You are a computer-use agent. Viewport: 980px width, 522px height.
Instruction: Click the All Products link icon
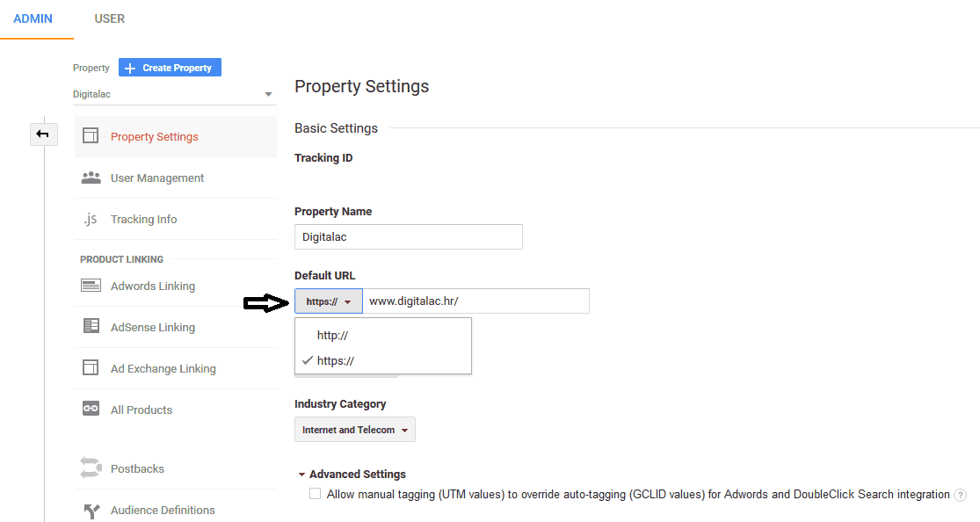91,410
